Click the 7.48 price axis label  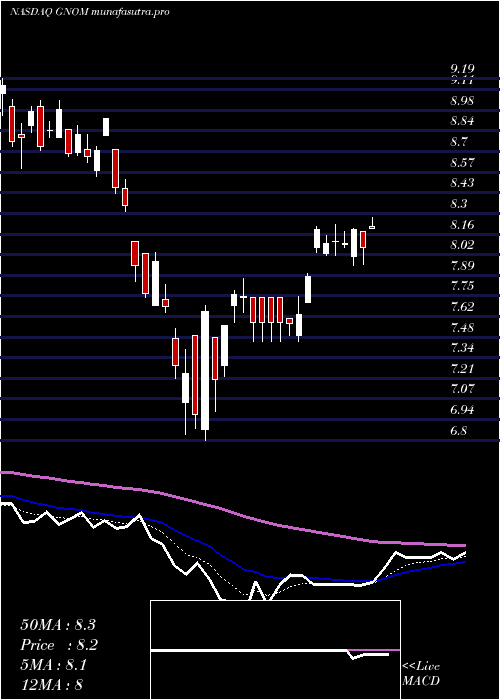[x=462, y=328]
